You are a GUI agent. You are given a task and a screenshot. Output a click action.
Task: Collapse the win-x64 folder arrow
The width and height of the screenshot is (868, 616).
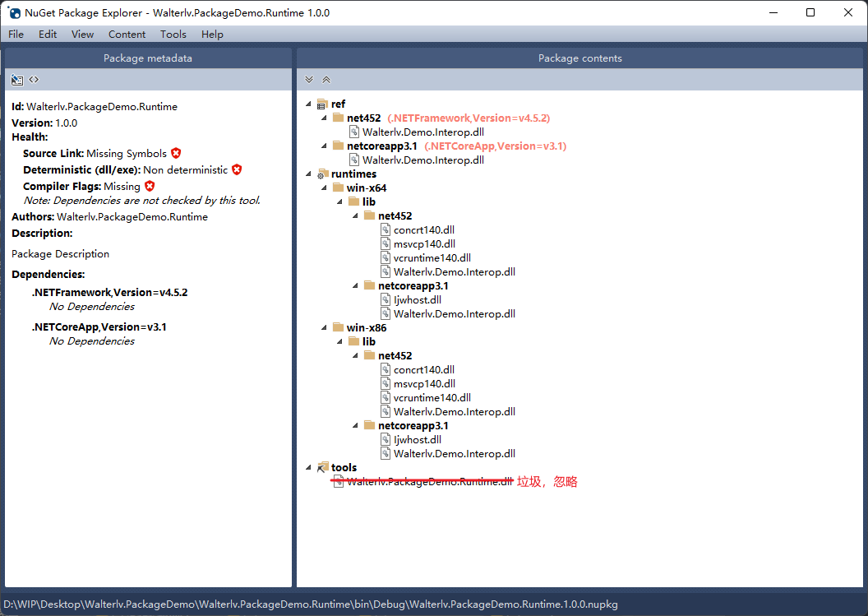[325, 188]
